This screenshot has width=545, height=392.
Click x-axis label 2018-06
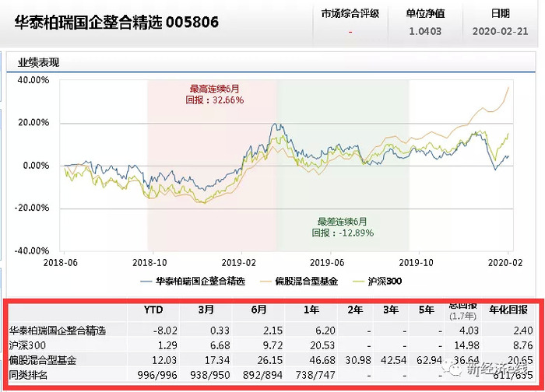(61, 263)
